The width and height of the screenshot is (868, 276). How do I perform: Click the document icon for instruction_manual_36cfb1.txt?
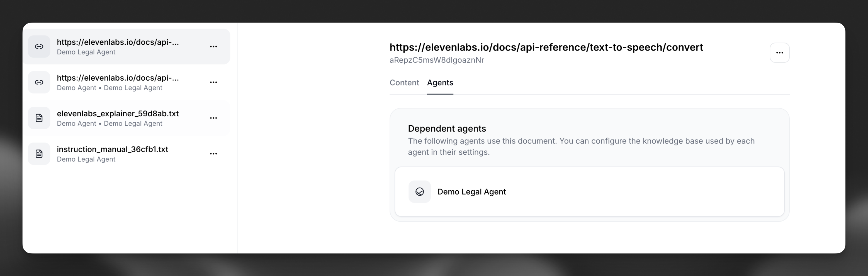tap(39, 153)
